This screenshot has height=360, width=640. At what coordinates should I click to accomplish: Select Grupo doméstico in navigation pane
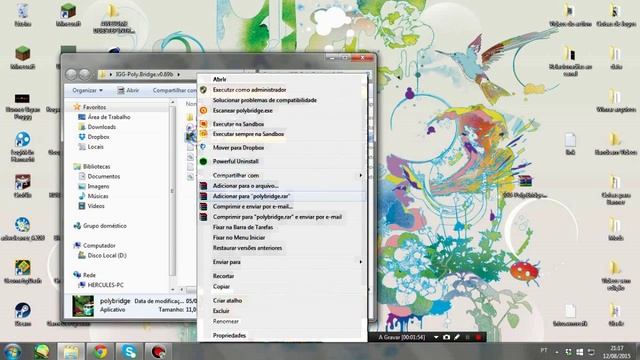click(x=105, y=226)
